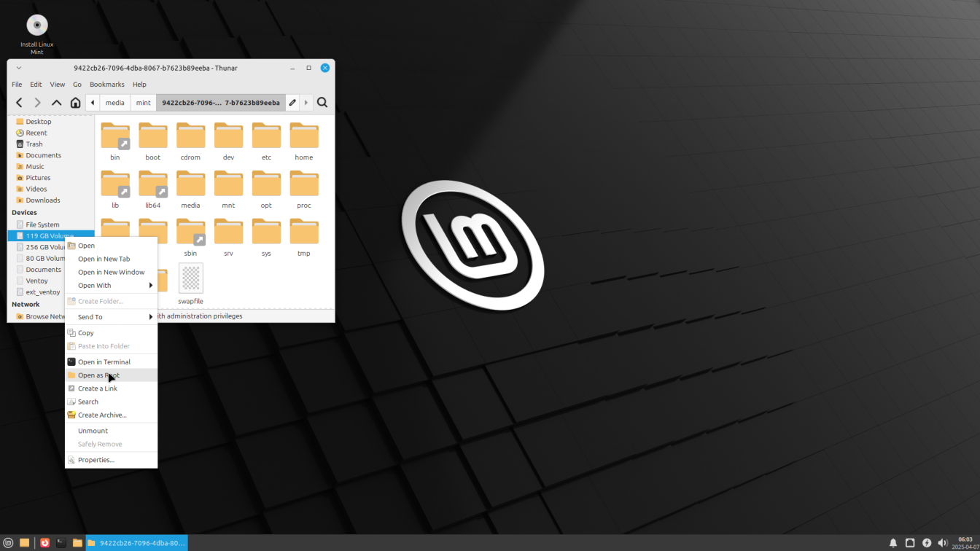Open Properties from the context menu
Viewport: 980px width, 551px height.
[x=111, y=460]
